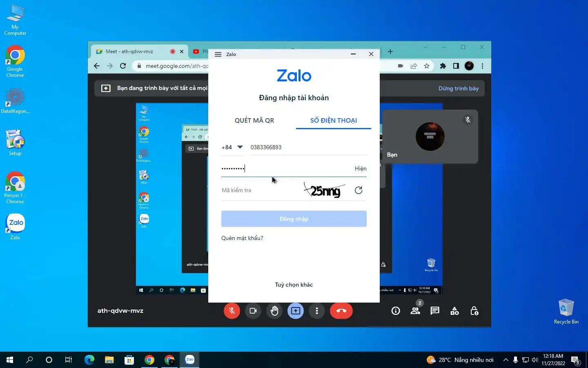The height and width of the screenshot is (368, 588).
Task: Open Microsoft Store from the taskbar
Action: pyautogui.click(x=129, y=360)
